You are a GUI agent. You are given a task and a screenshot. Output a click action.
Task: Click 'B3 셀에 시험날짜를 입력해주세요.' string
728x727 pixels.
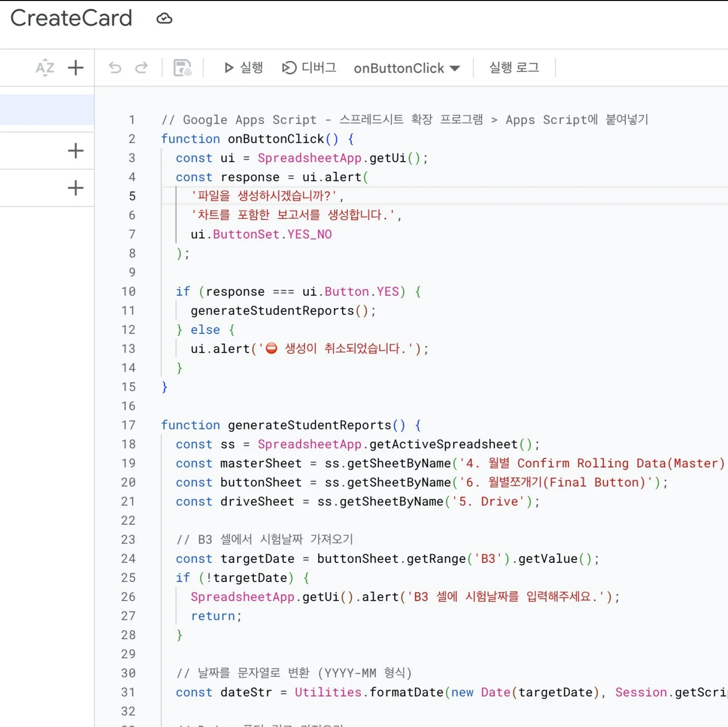(505, 597)
